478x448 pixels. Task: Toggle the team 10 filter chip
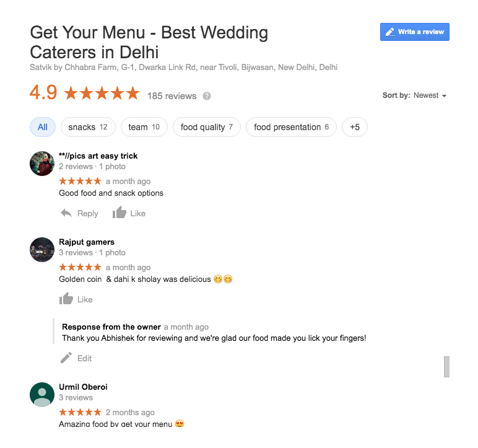[x=144, y=127]
